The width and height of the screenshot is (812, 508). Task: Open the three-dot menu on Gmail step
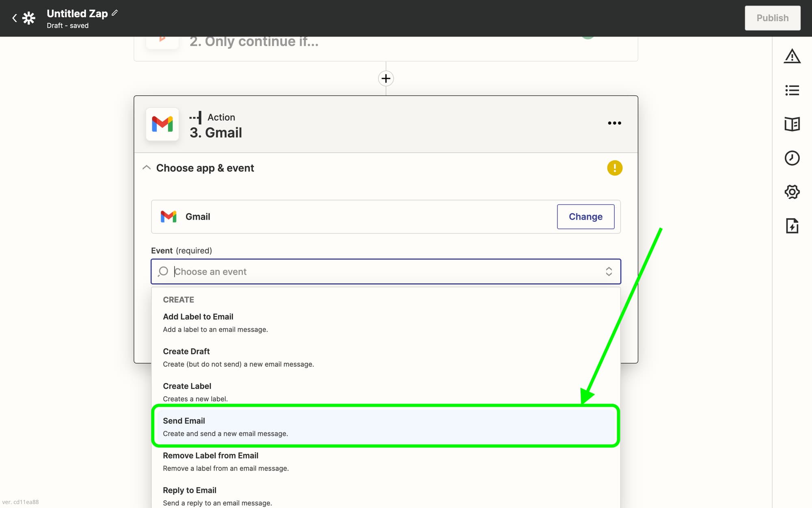[614, 123]
